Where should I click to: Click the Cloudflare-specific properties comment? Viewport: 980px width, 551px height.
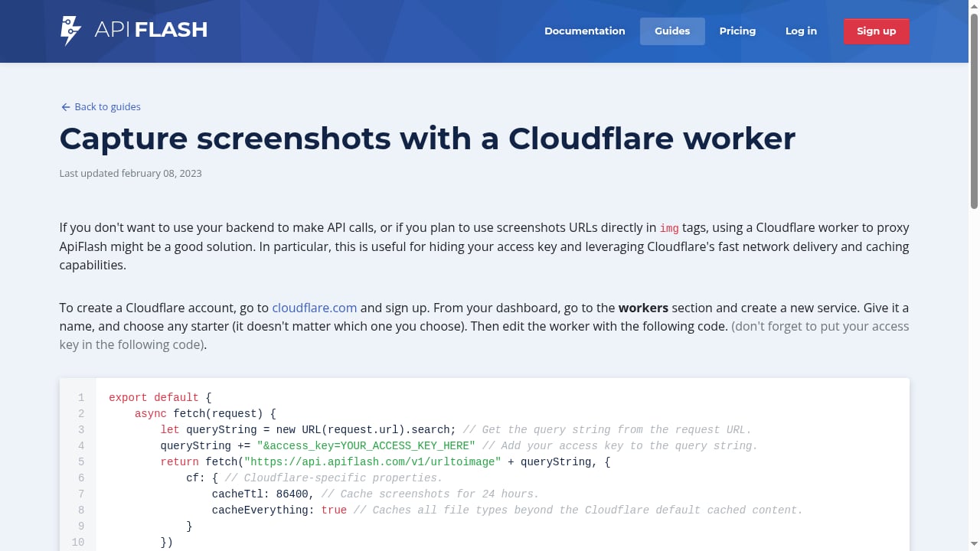pyautogui.click(x=334, y=478)
